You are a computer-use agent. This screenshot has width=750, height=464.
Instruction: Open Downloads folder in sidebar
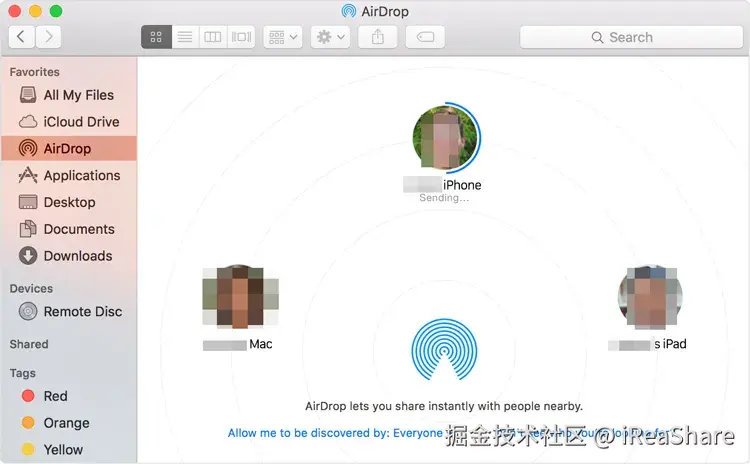(x=69, y=256)
